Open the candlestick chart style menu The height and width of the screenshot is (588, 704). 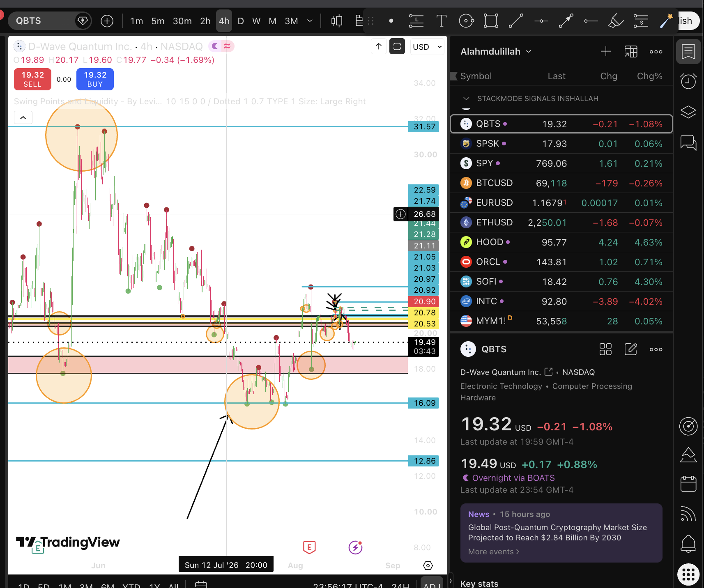[x=337, y=21]
